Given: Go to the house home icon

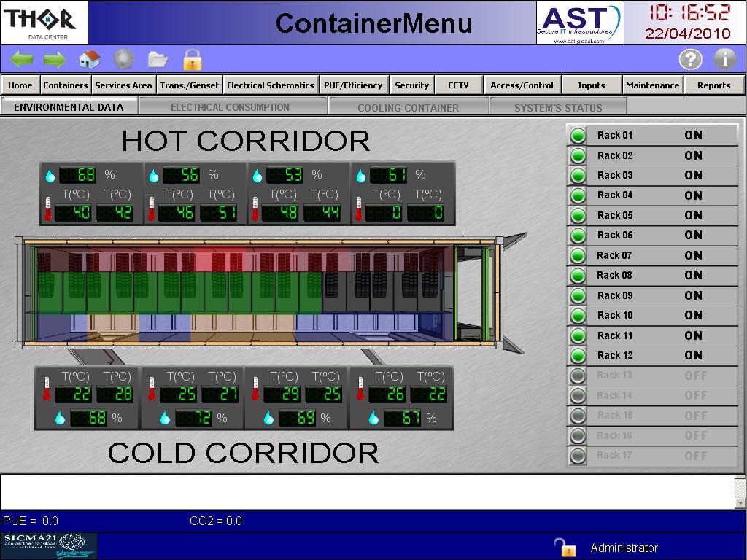Looking at the screenshot, I should pyautogui.click(x=89, y=59).
